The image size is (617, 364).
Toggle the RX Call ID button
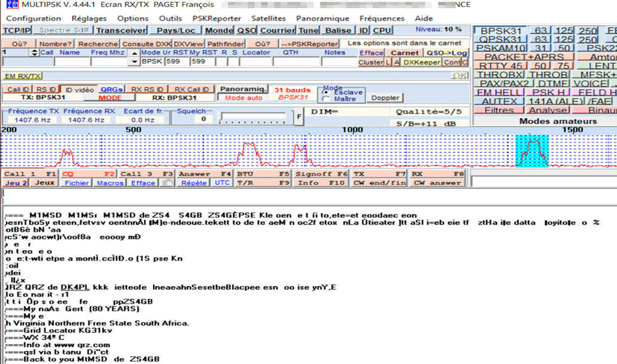192,90
